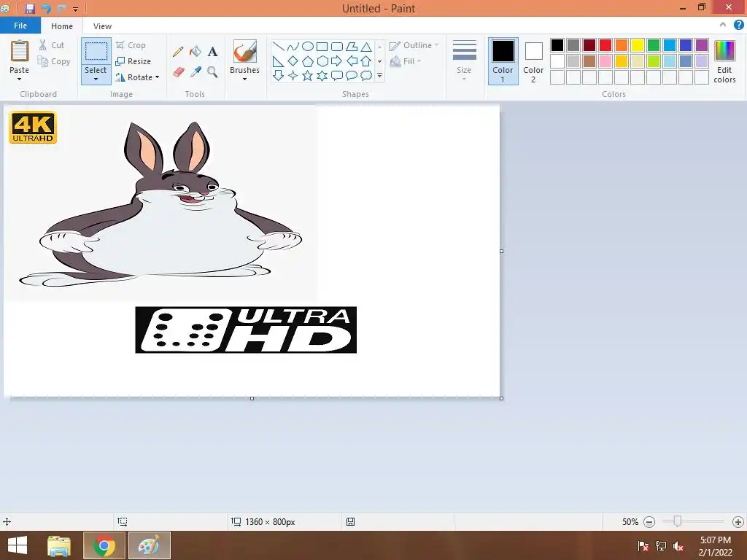Image resolution: width=747 pixels, height=560 pixels.
Task: Click the muted volume tray icon
Action: coord(678,546)
